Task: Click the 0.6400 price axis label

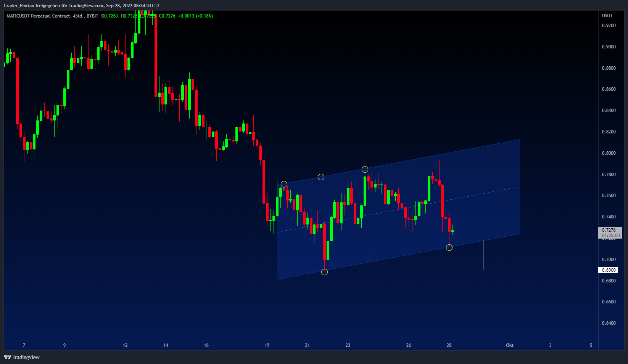Action: coord(609,323)
